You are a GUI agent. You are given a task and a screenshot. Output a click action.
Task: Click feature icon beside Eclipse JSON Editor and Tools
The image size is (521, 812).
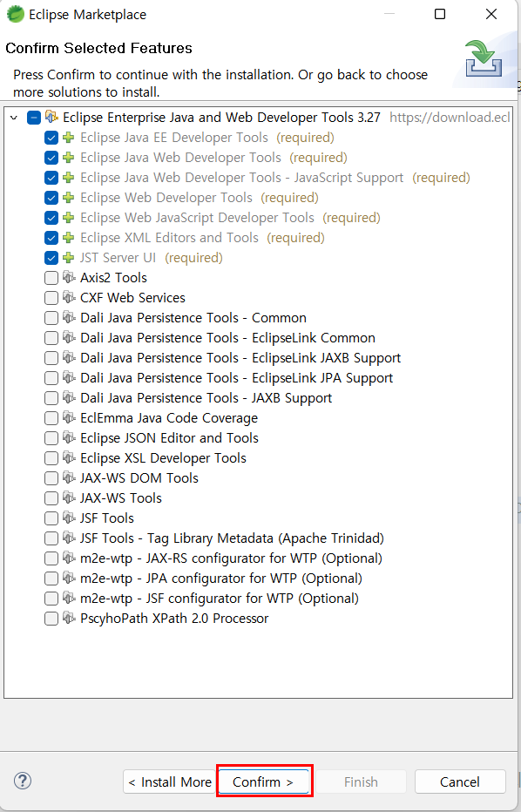click(69, 437)
